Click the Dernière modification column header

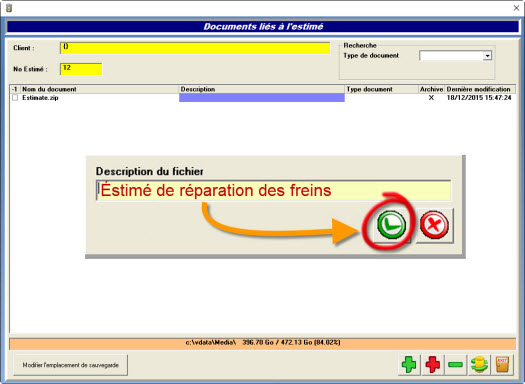[x=480, y=89]
